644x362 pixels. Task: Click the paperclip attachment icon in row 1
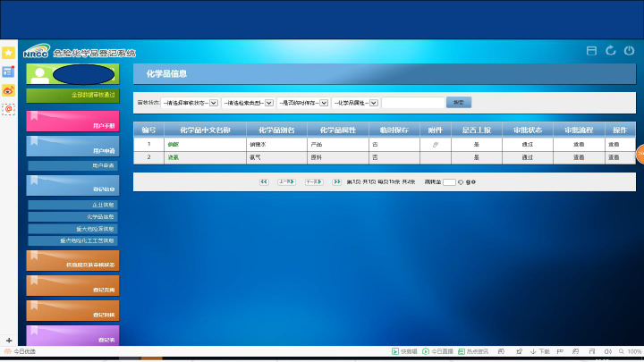[436, 144]
